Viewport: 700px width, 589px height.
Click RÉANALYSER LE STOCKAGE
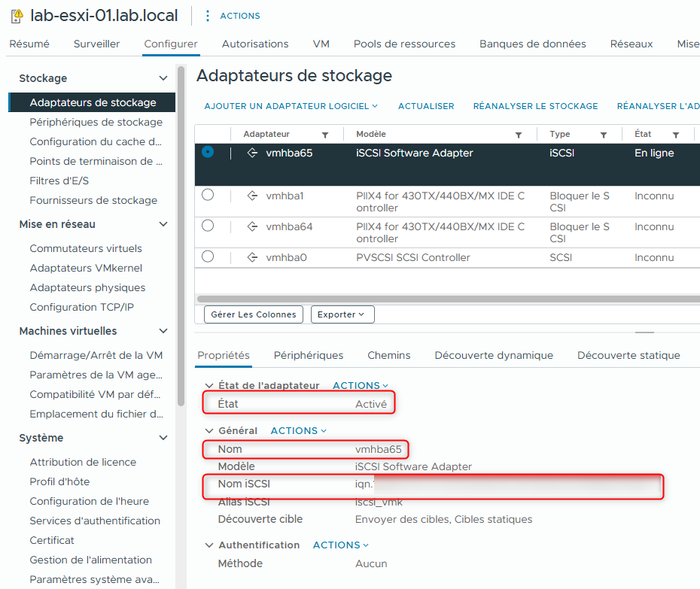click(x=535, y=106)
